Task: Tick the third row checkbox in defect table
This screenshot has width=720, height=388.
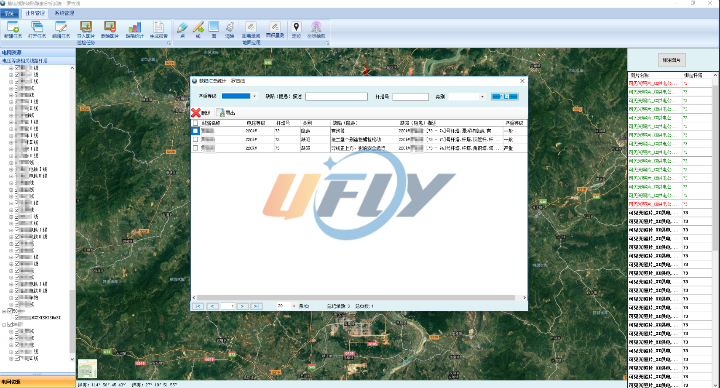Action: pos(196,148)
